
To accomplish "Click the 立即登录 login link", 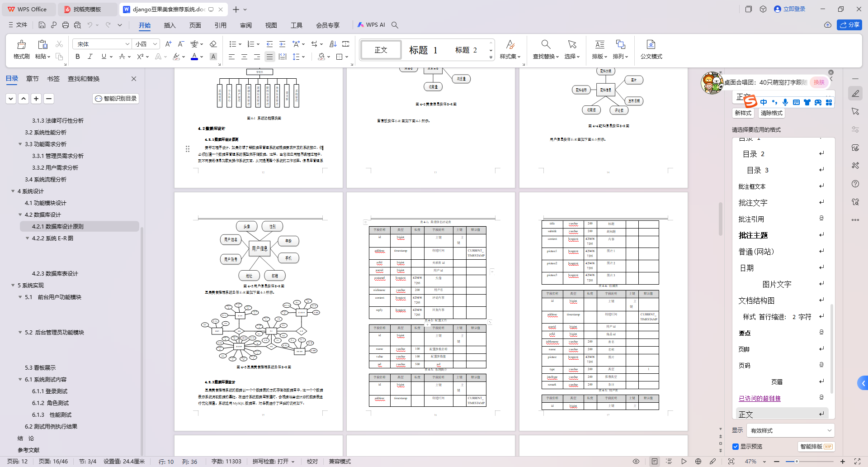I will [790, 9].
